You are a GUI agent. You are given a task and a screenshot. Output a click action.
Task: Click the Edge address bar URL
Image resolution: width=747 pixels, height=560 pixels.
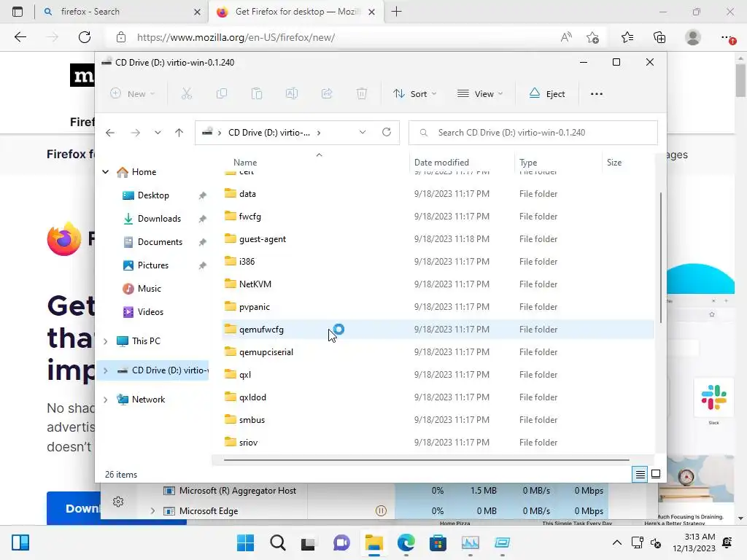(236, 38)
